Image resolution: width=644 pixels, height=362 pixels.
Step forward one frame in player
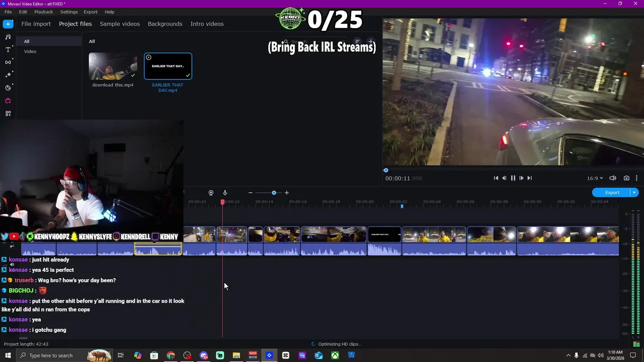coord(521,178)
